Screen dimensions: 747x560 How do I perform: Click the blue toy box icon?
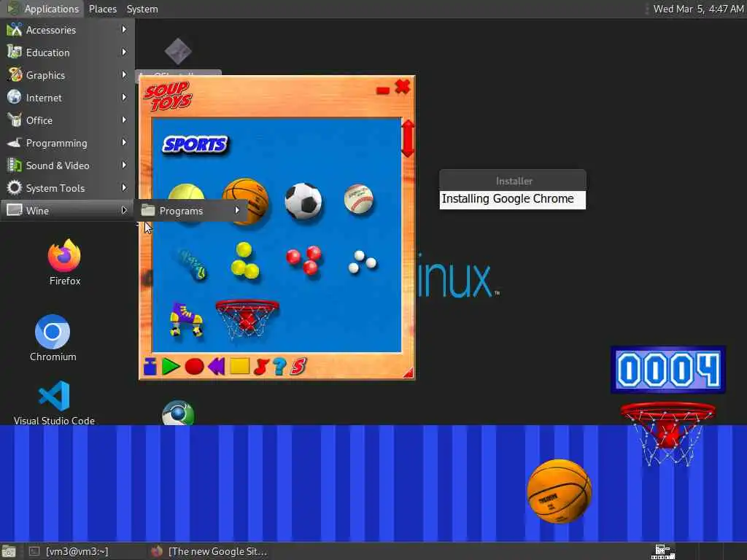tap(150, 367)
